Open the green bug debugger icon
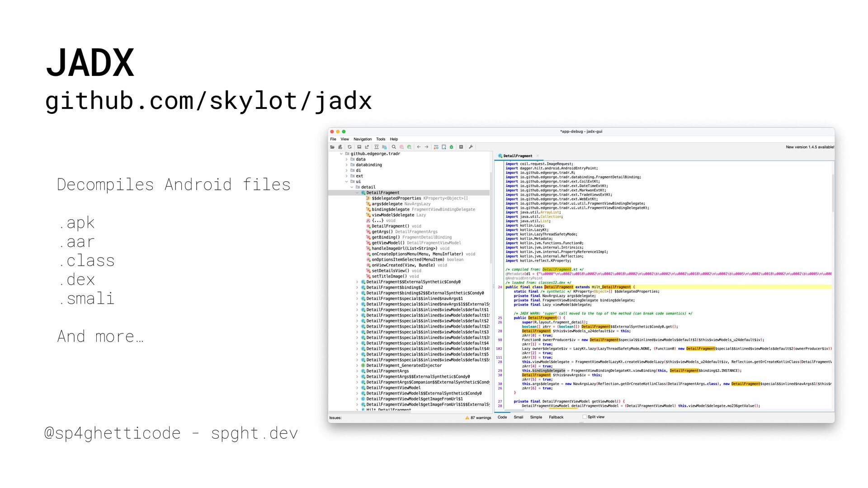 451,147
